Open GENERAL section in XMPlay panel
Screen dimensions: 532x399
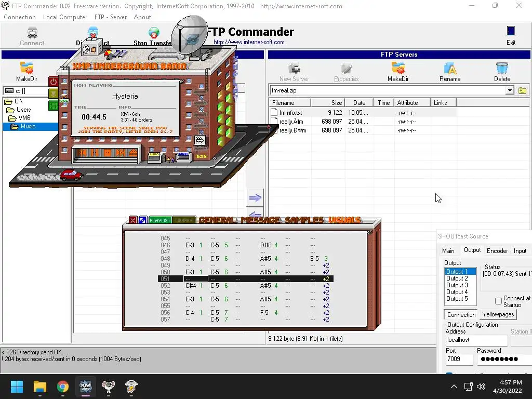217,220
